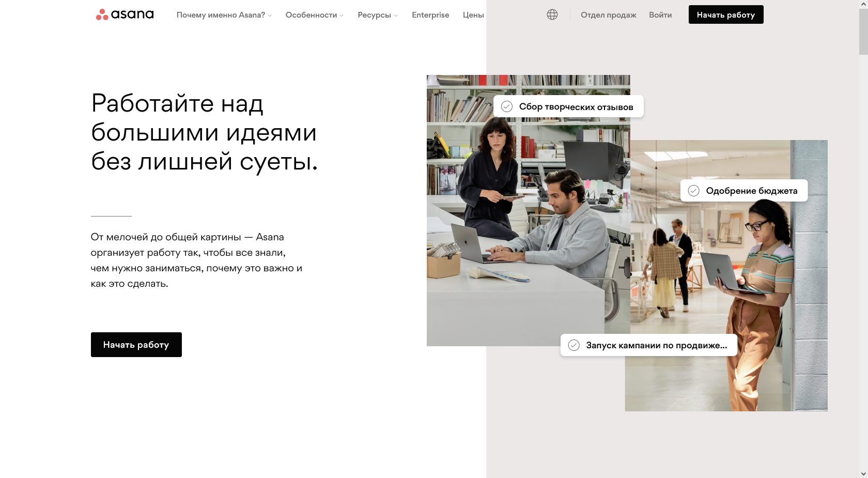Click the Сбор творческих отзывов task label
The height and width of the screenshot is (478, 868).
point(576,107)
